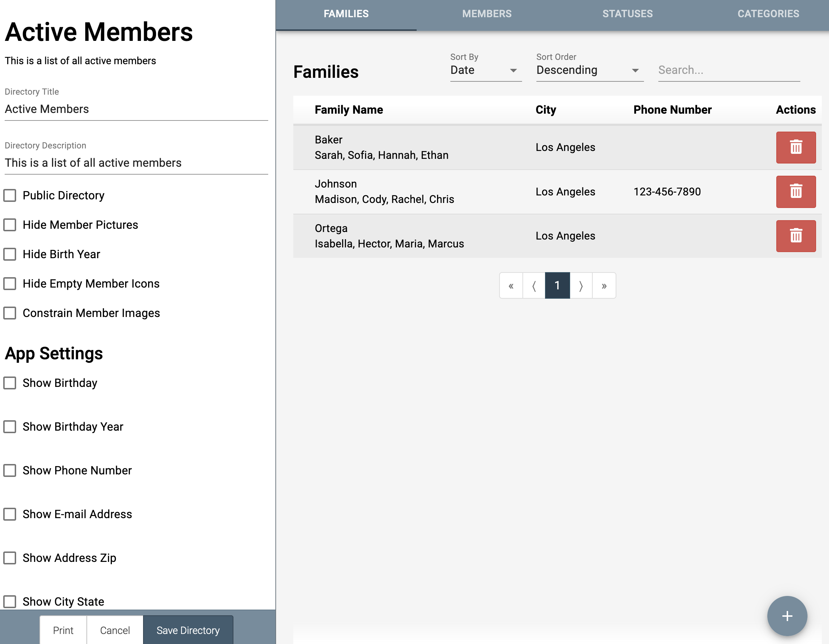Open the Sort By dropdown
Image resolution: width=829 pixels, height=644 pixels.
pyautogui.click(x=485, y=70)
